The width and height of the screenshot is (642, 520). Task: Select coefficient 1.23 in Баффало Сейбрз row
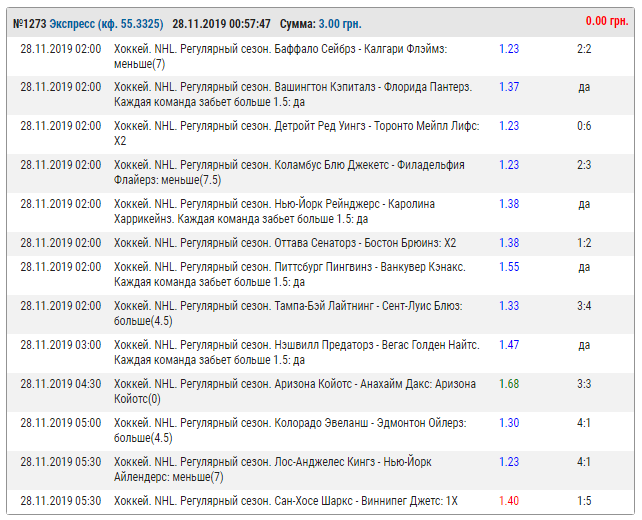509,49
